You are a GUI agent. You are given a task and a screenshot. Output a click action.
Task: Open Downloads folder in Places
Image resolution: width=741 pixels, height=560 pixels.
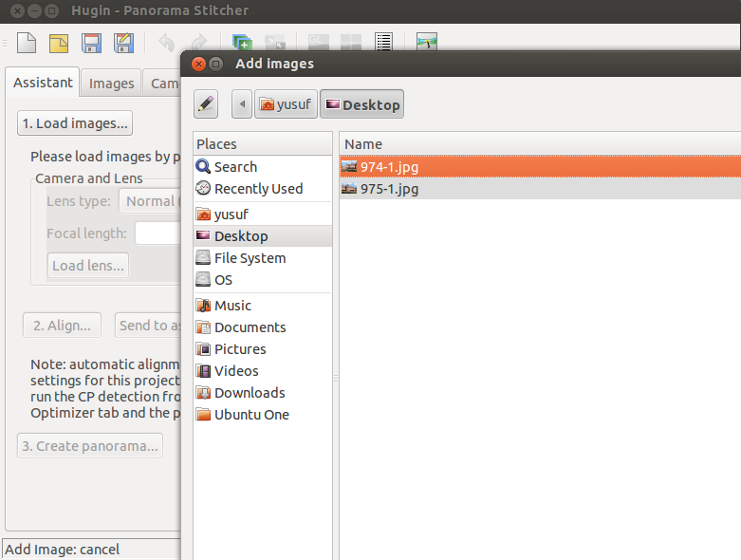tap(263, 393)
